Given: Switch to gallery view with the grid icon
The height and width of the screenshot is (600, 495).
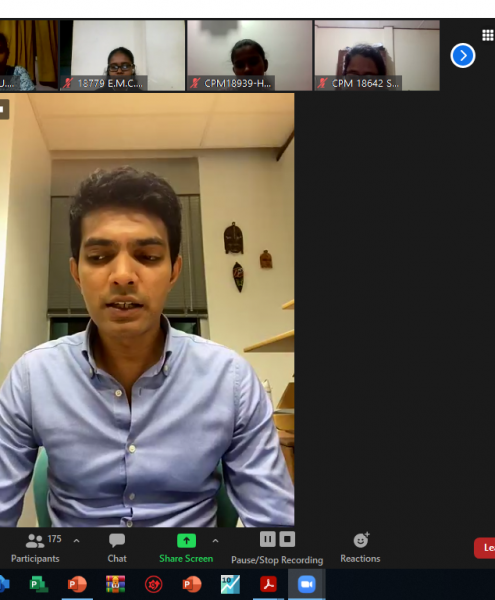Looking at the screenshot, I should [x=487, y=35].
